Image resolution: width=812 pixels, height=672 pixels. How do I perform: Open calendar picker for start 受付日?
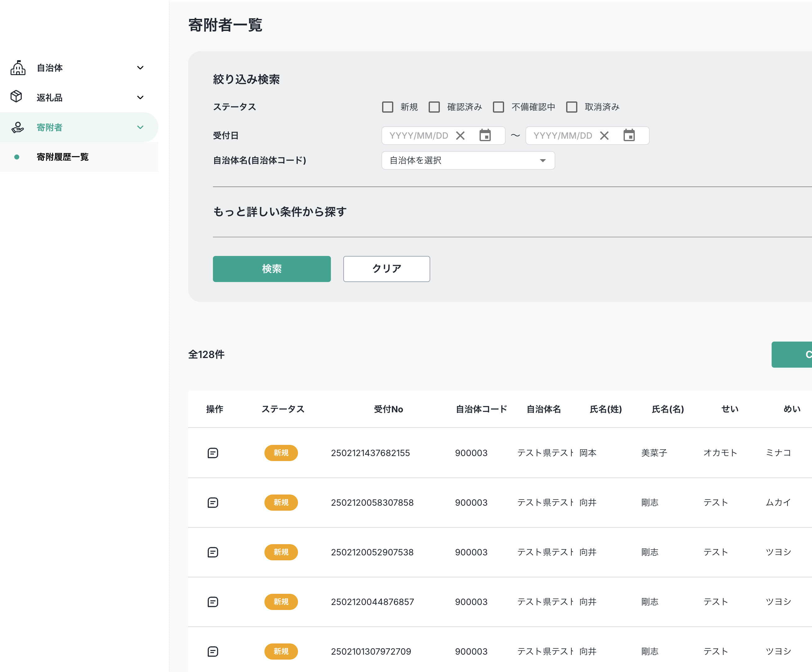tap(485, 136)
